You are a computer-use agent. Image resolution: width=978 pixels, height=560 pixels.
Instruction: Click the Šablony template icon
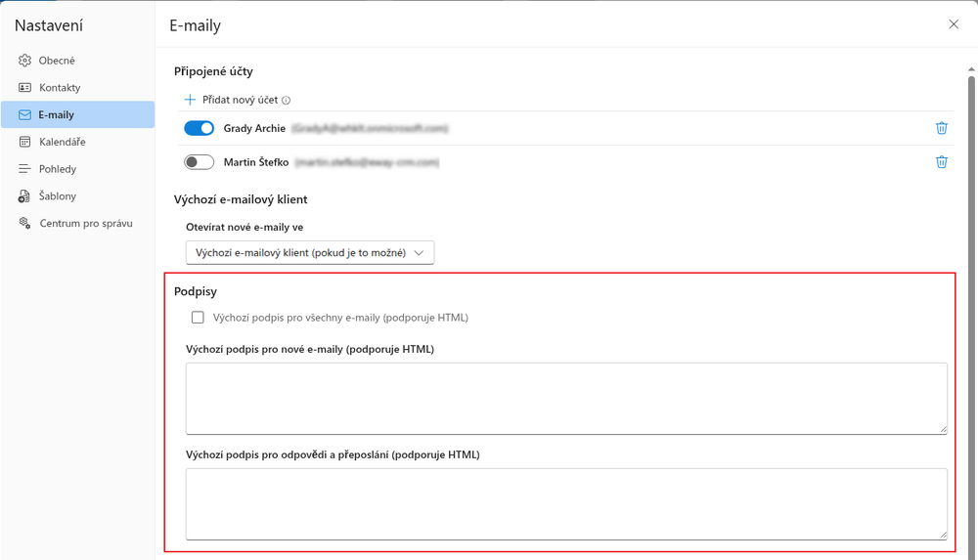(x=23, y=196)
